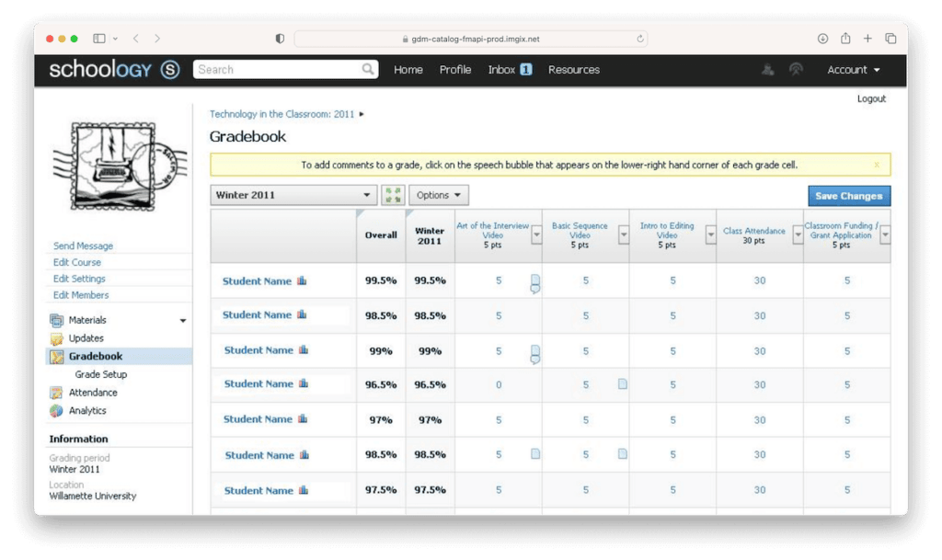This screenshot has width=942, height=560.
Task: Open Technology in the Classroom: 2011 breadcrumb
Action: [x=281, y=114]
